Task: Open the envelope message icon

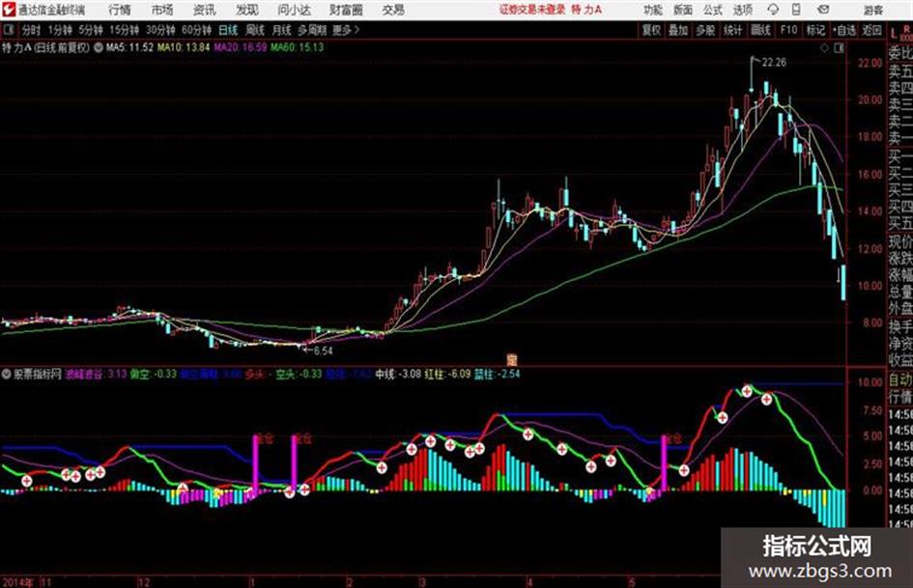Action: tap(823, 10)
